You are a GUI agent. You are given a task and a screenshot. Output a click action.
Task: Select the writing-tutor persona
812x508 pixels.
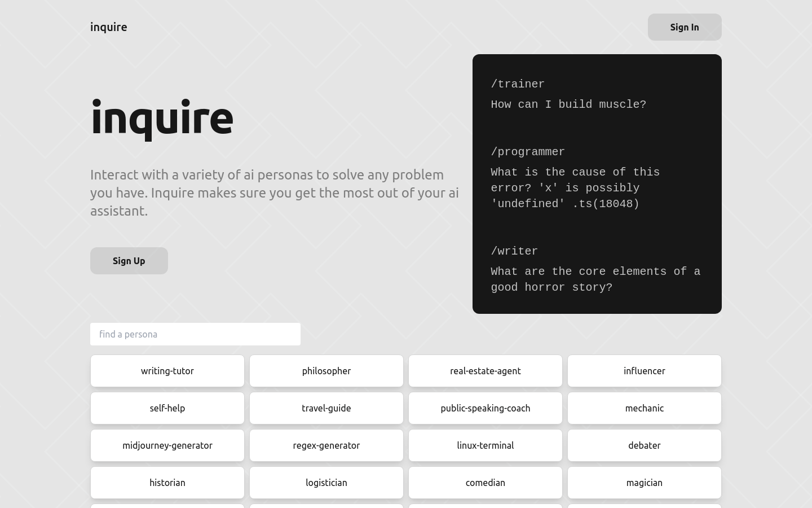click(x=167, y=371)
